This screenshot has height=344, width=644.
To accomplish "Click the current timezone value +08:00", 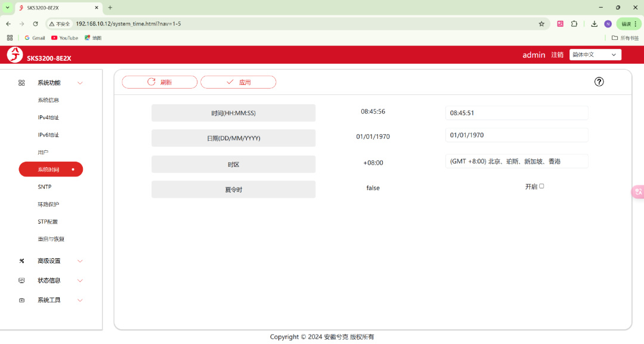I will click(x=373, y=163).
